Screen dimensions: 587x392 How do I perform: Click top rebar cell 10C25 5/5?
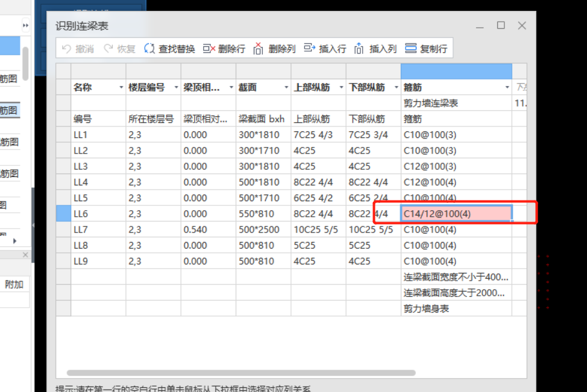(319, 229)
